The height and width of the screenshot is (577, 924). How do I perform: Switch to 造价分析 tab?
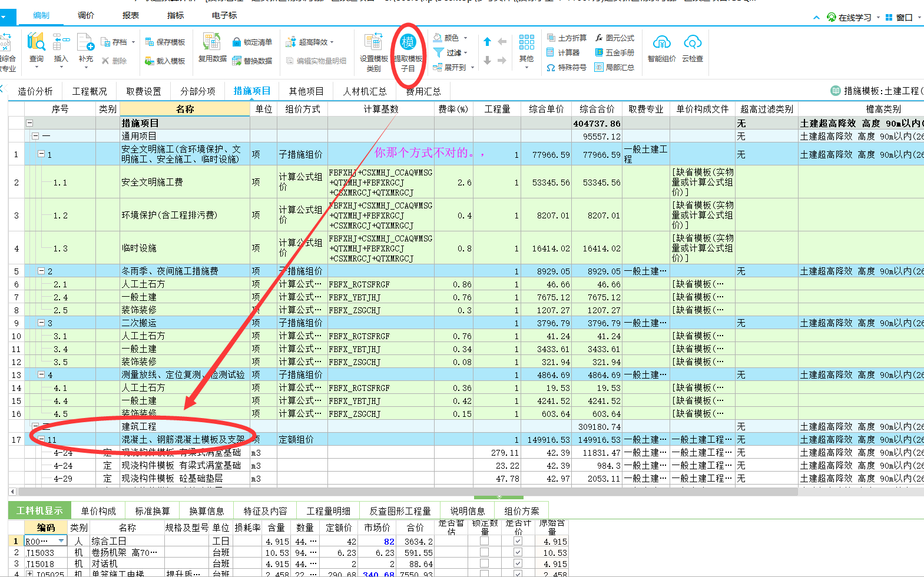pos(35,91)
